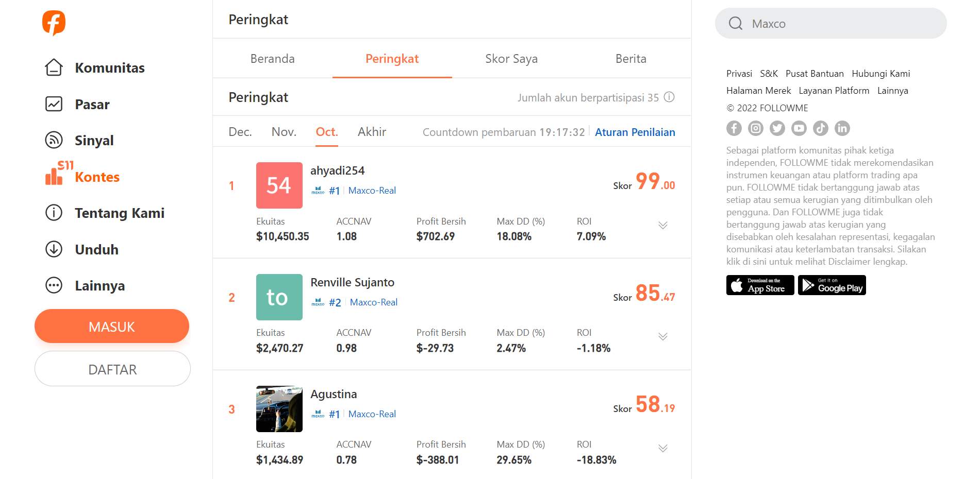Open the Aturan Penilaian link
This screenshot has height=479, width=980.
click(635, 132)
